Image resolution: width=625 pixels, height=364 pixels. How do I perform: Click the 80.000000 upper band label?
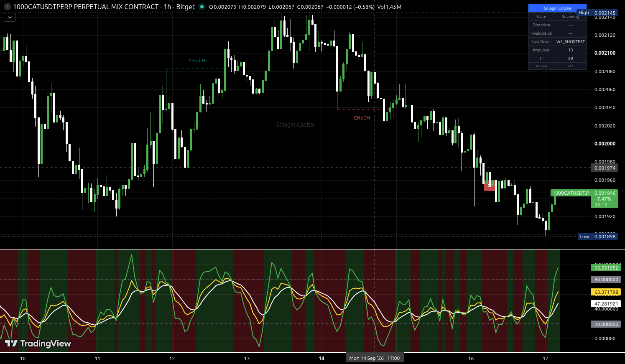pyautogui.click(x=606, y=280)
